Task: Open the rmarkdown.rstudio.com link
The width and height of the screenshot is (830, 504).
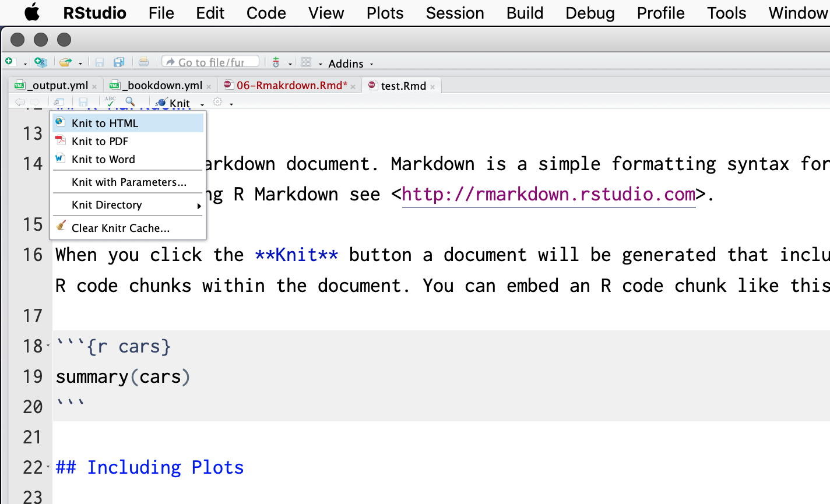Action: (x=548, y=194)
